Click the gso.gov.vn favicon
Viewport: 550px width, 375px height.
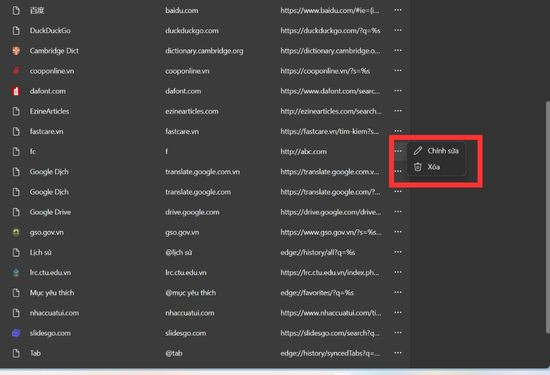coord(16,232)
